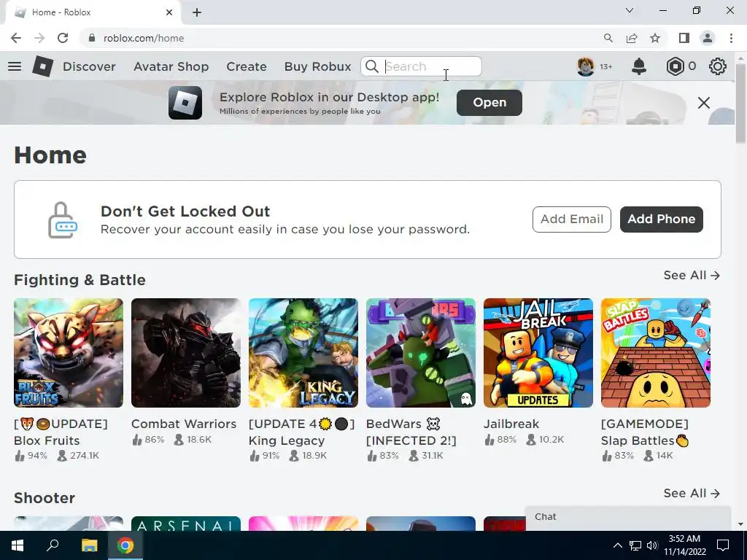Click the user avatar headshot in navbar
The image size is (747, 560).
pos(586,66)
